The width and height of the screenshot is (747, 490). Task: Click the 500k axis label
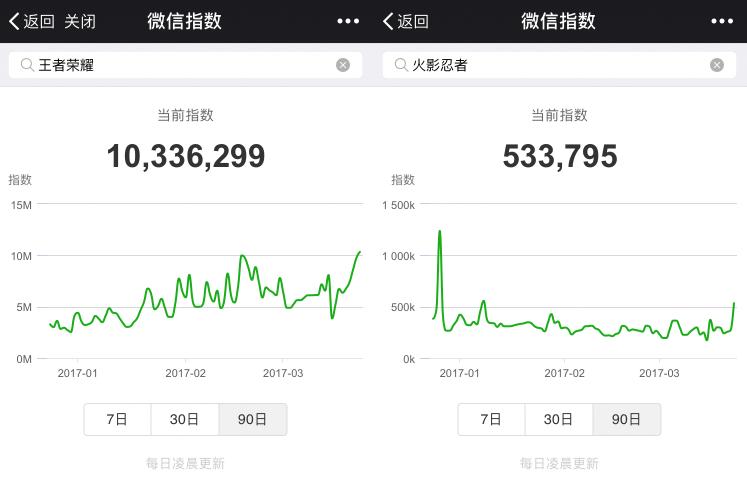(403, 308)
